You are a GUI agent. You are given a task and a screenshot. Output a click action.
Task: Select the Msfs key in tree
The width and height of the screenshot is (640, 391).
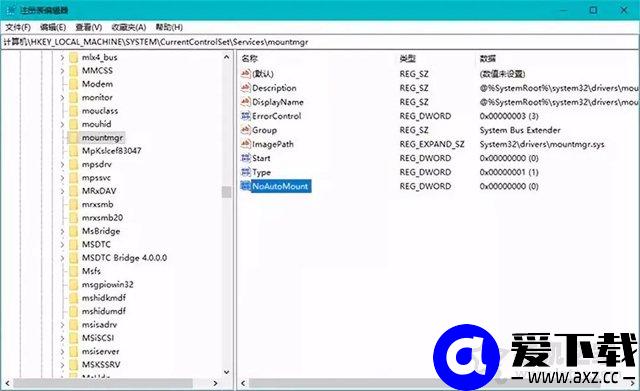pyautogui.click(x=91, y=271)
